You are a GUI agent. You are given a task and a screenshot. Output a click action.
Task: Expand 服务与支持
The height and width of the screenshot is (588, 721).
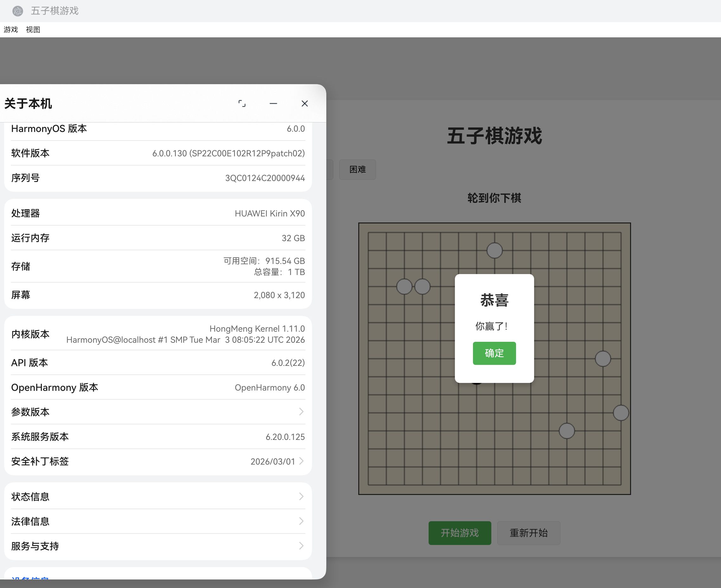pyautogui.click(x=158, y=546)
